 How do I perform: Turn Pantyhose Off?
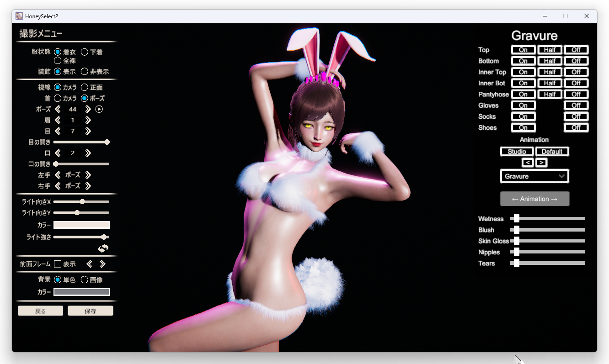[576, 94]
